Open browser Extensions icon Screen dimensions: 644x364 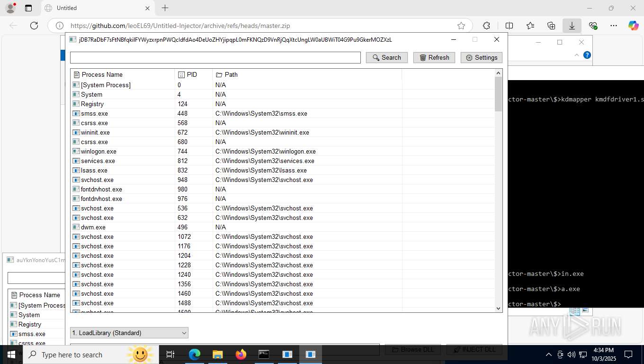(x=486, y=26)
